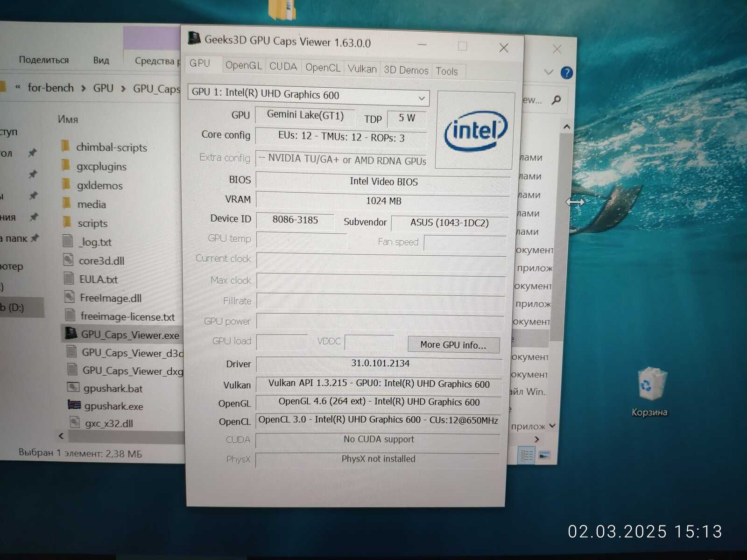The image size is (747, 560).
Task: Select the GPU_Caps_Viewer_d3d file icon
Action: pos(71,351)
